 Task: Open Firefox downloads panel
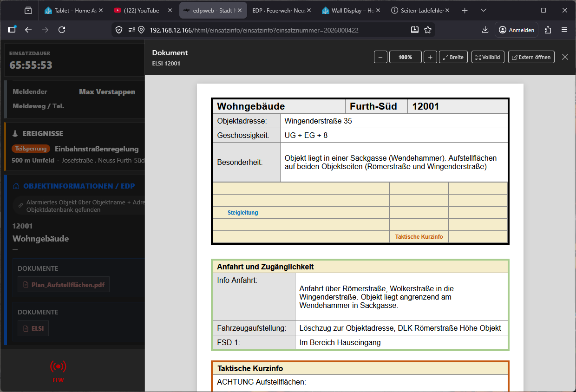click(x=485, y=30)
